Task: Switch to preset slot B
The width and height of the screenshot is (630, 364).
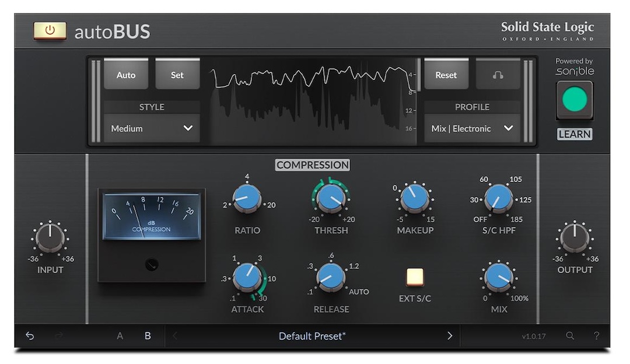Action: coord(148,335)
